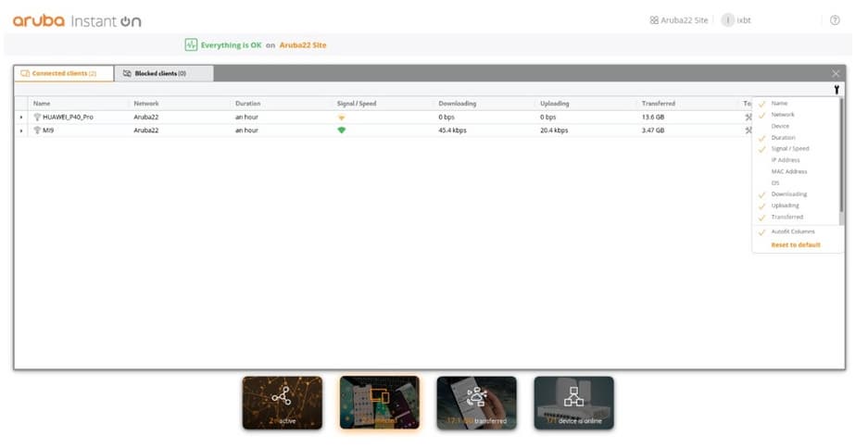Click the 3.47 GB transferred value
This screenshot has height=448, width=868.
coord(653,131)
